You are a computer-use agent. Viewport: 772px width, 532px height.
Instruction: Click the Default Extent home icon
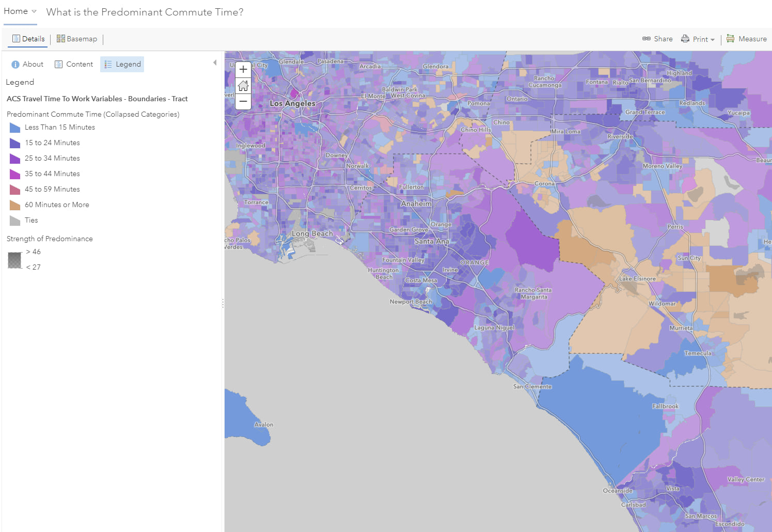click(x=243, y=86)
